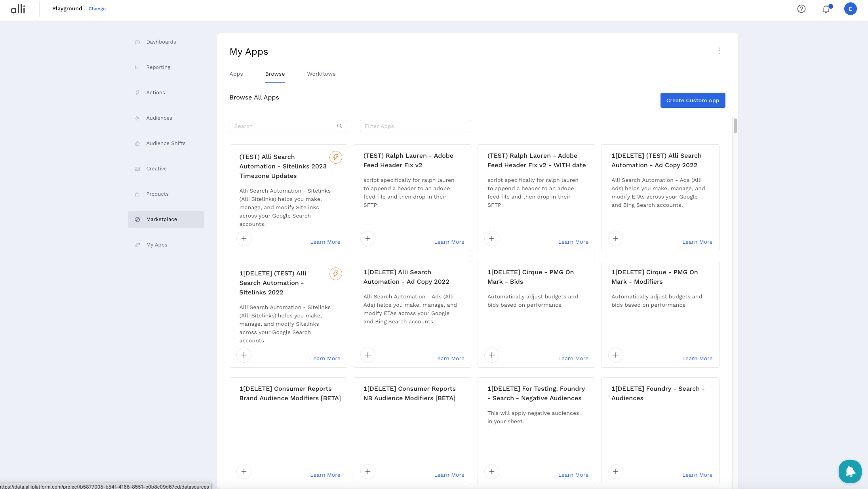The image size is (868, 489).
Task: Click the magnifier icon in Search box
Action: click(339, 126)
